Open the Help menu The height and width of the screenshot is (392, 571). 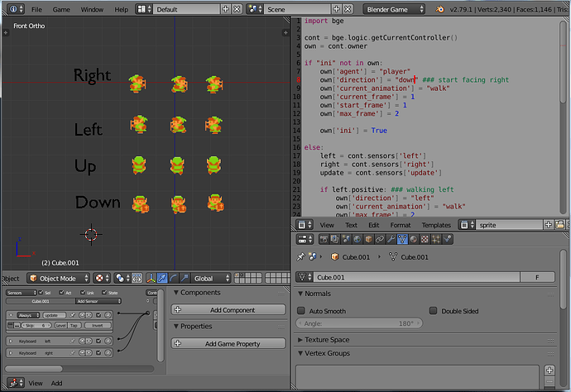pos(122,9)
